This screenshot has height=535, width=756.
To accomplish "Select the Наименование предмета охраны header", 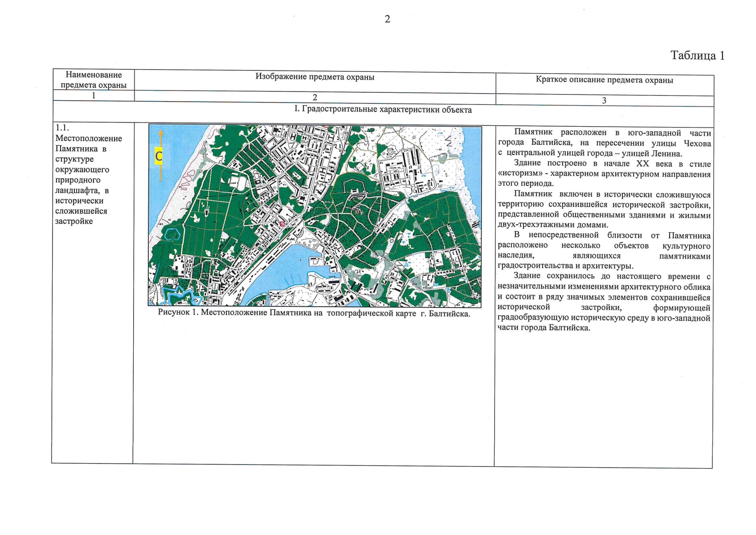I will pos(94,80).
